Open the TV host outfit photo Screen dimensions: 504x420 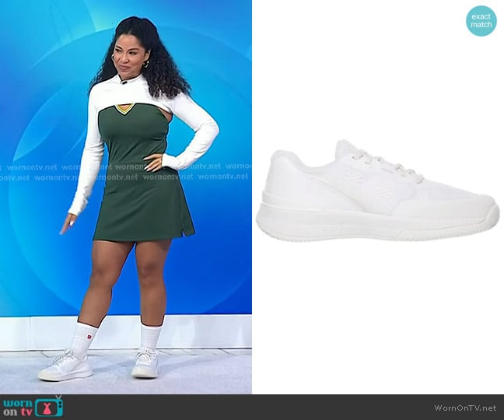coord(126,197)
